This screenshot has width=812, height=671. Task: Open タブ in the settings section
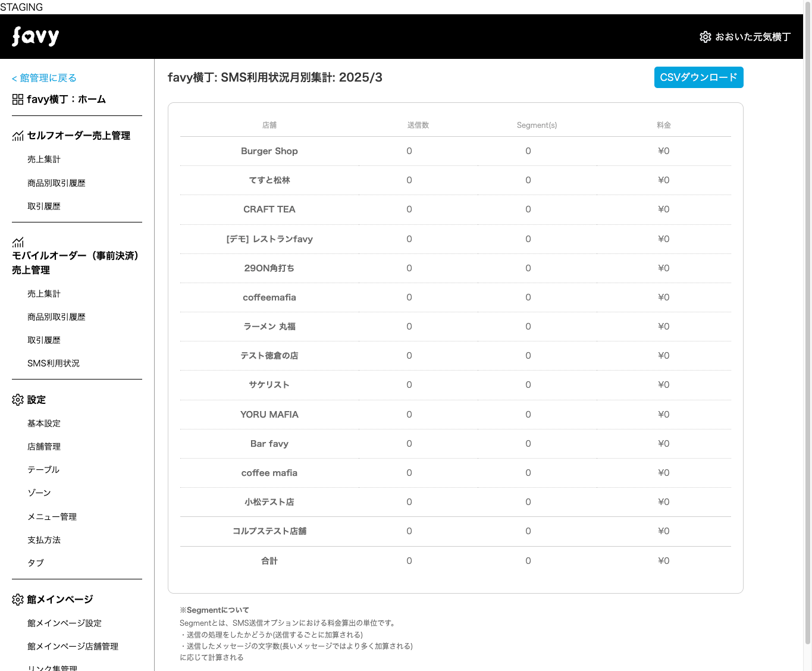coord(36,563)
